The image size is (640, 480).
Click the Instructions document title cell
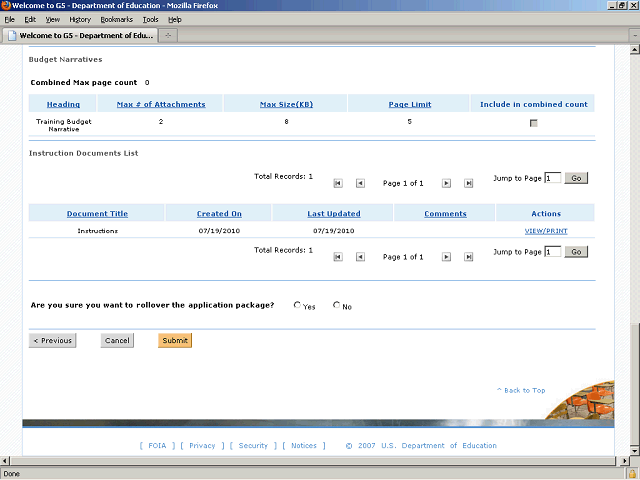(x=98, y=231)
